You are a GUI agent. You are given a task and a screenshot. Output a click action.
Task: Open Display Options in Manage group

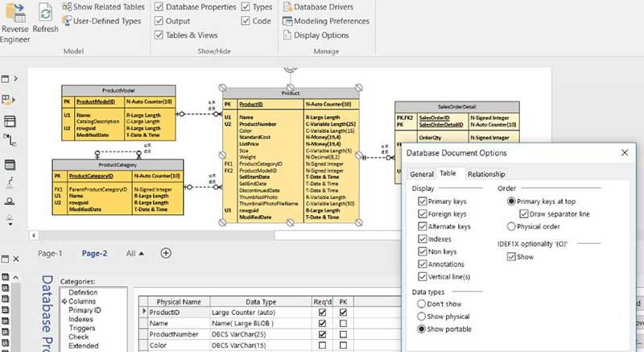pyautogui.click(x=316, y=35)
